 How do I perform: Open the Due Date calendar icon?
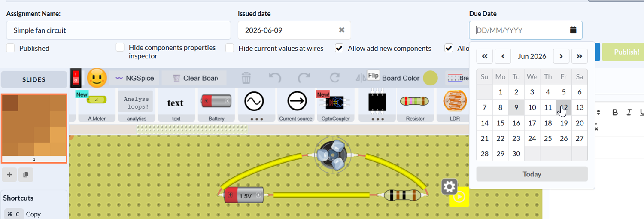[573, 30]
